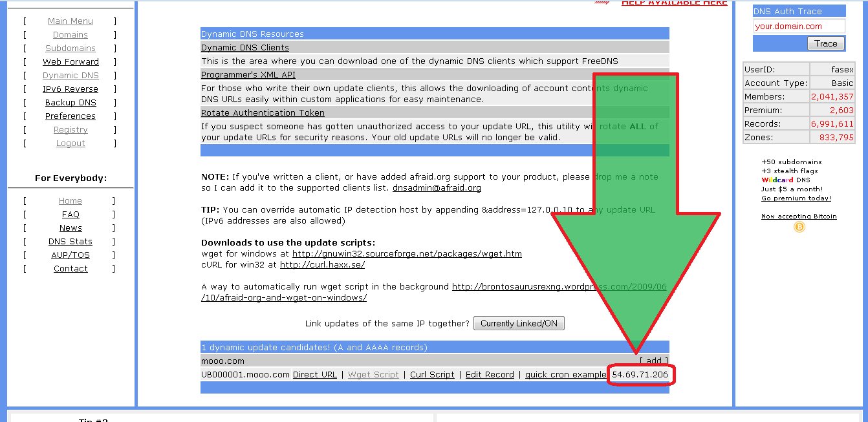Click the Premium count 2,603
The image size is (868, 422).
[842, 111]
